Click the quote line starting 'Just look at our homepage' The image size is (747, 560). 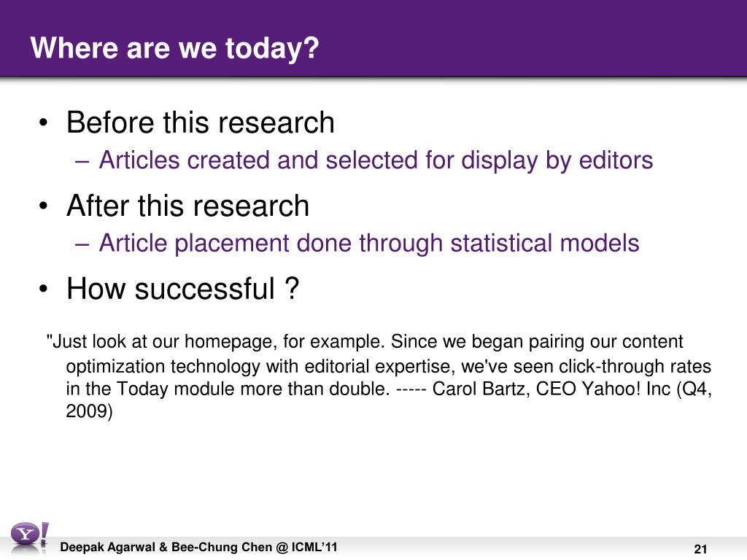tap(365, 342)
